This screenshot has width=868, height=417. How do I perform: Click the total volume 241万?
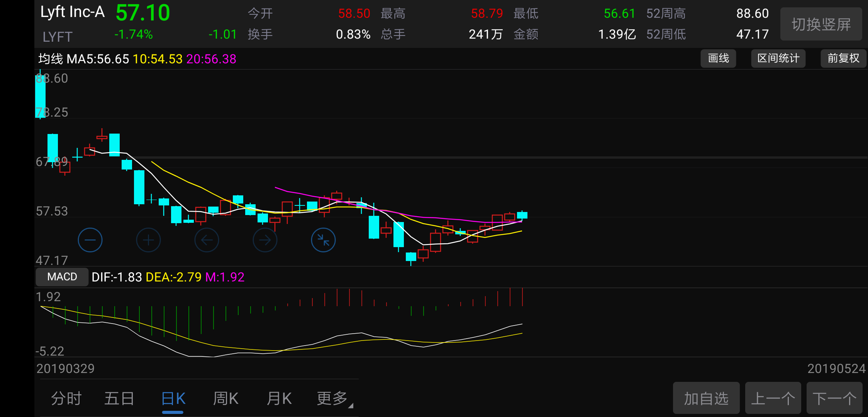486,34
